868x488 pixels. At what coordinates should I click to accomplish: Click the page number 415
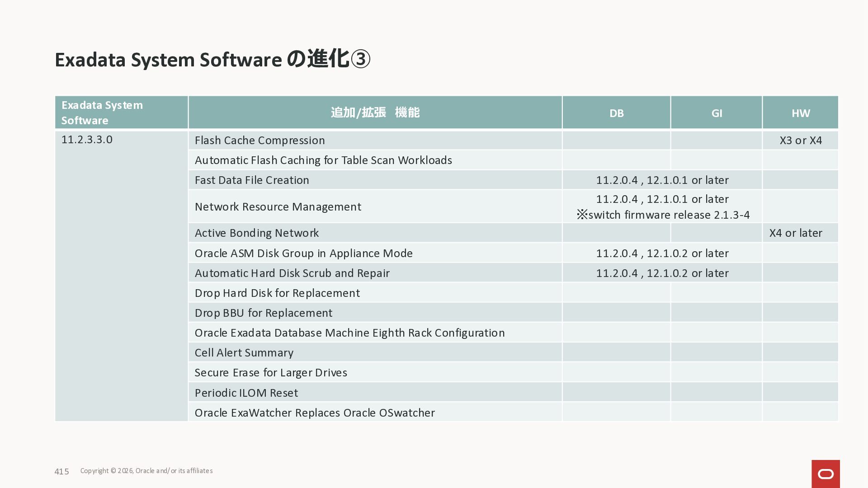click(61, 472)
